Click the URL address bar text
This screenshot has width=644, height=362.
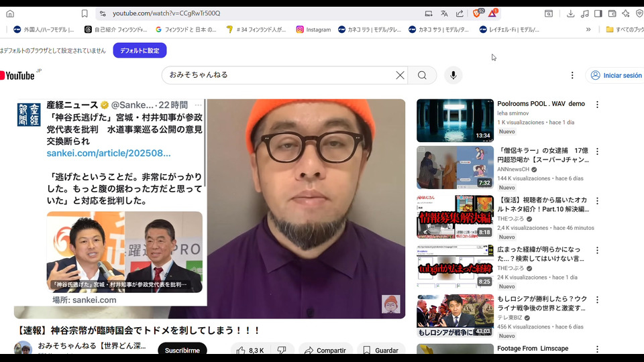click(166, 13)
